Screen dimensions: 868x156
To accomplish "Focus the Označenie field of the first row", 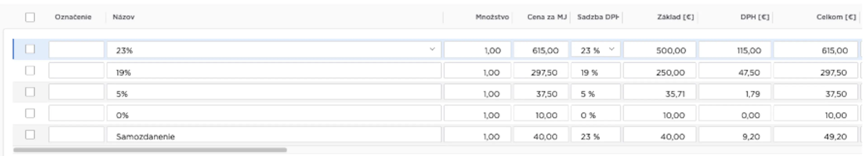I will (76, 50).
